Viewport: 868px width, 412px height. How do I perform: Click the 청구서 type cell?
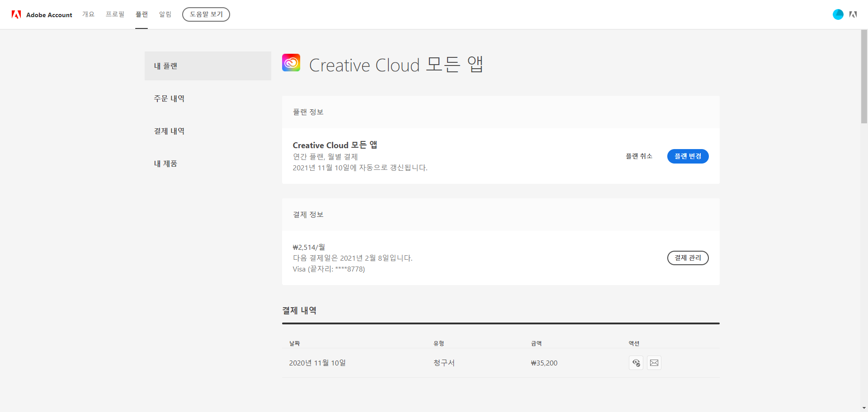[444, 363]
